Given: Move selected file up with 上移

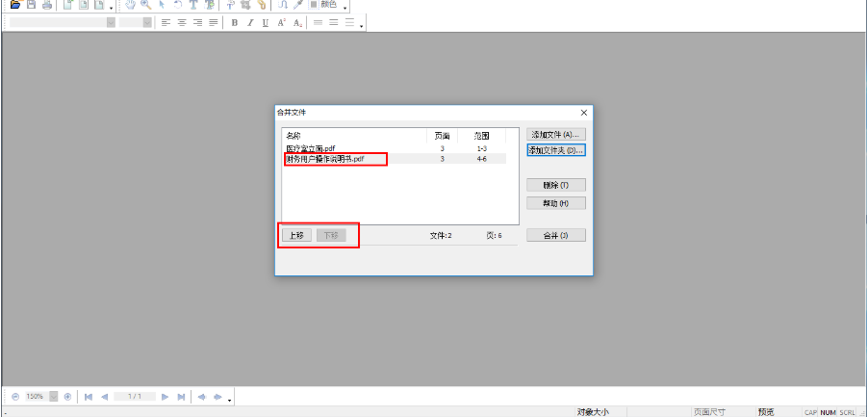Looking at the screenshot, I should coord(296,235).
